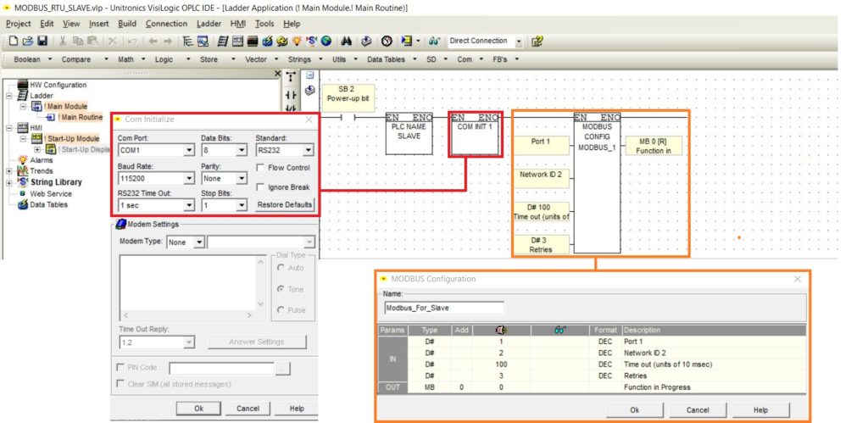Click the Paste clipboard icon
This screenshot has height=423, width=868.
pos(92,41)
